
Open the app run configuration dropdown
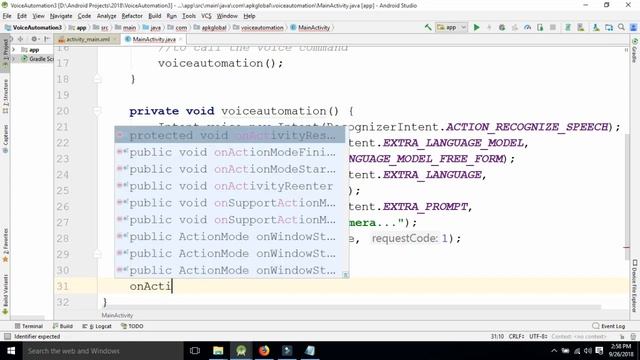tap(451, 27)
